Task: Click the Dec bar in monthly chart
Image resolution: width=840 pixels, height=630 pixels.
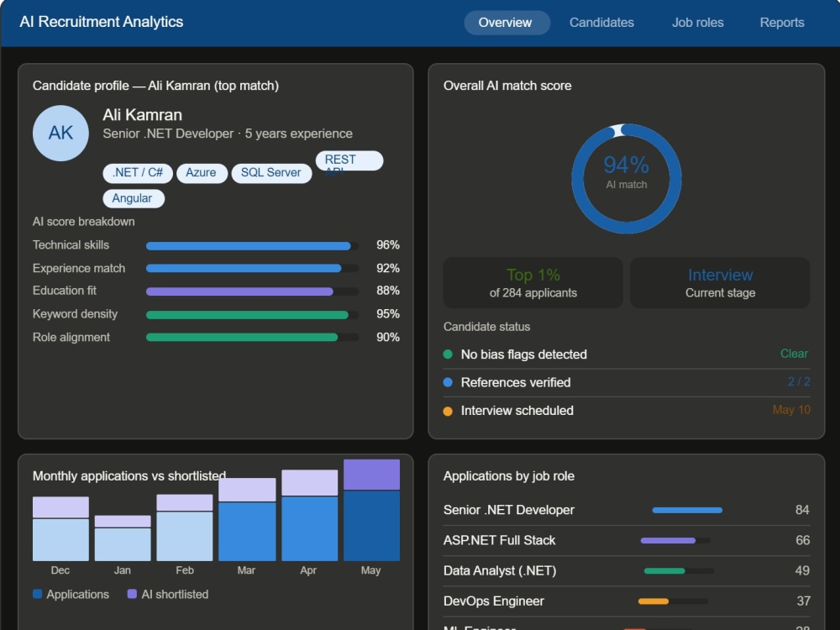Action: coord(60,528)
